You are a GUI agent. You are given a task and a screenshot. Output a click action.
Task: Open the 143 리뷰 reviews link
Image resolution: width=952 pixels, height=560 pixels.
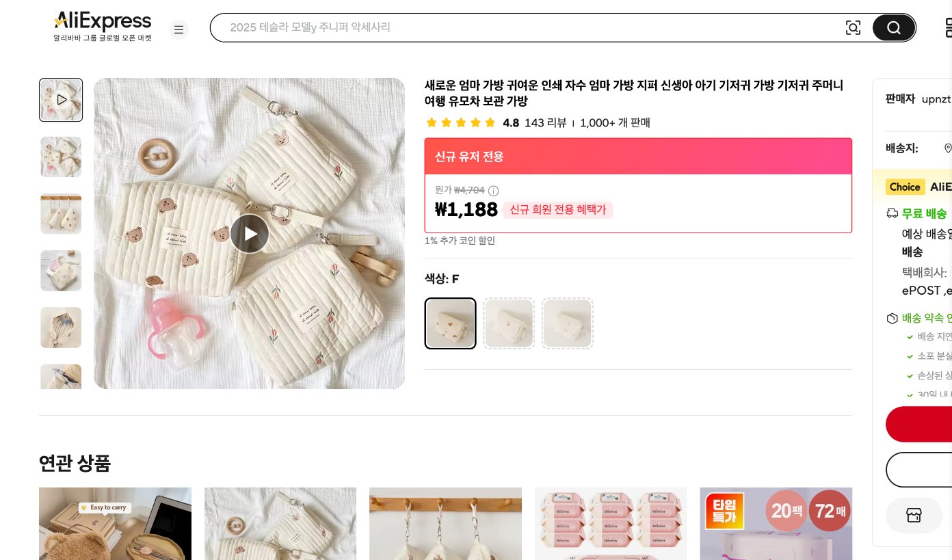[545, 122]
